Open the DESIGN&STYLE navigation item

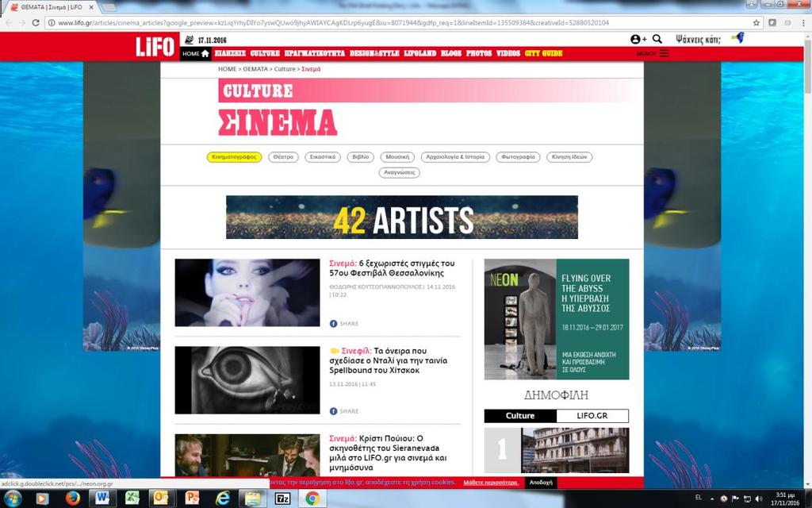[x=374, y=53]
